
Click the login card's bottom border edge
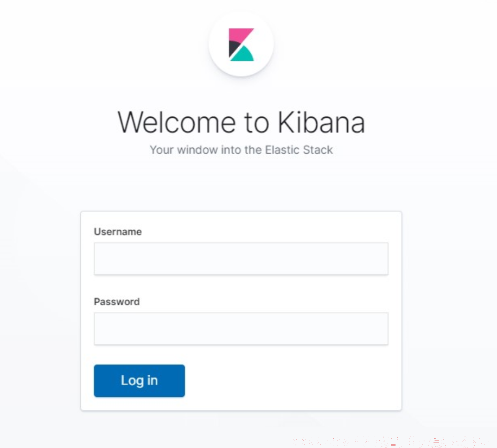click(x=241, y=410)
